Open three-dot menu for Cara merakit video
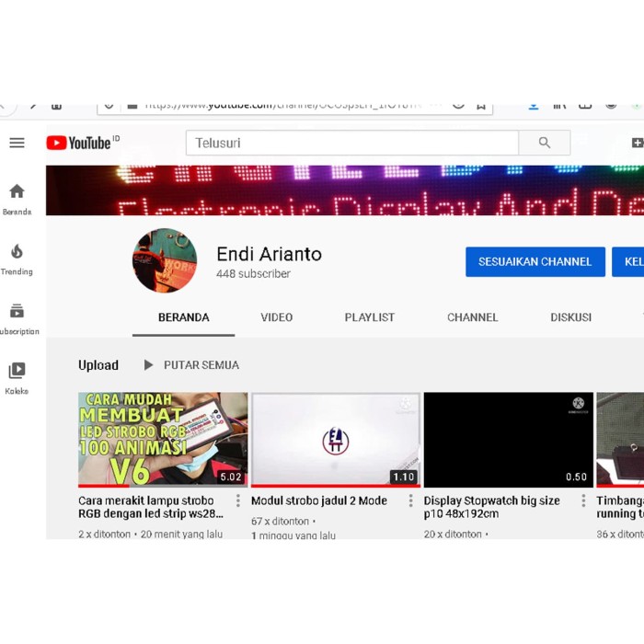The image size is (644, 644). 237,500
